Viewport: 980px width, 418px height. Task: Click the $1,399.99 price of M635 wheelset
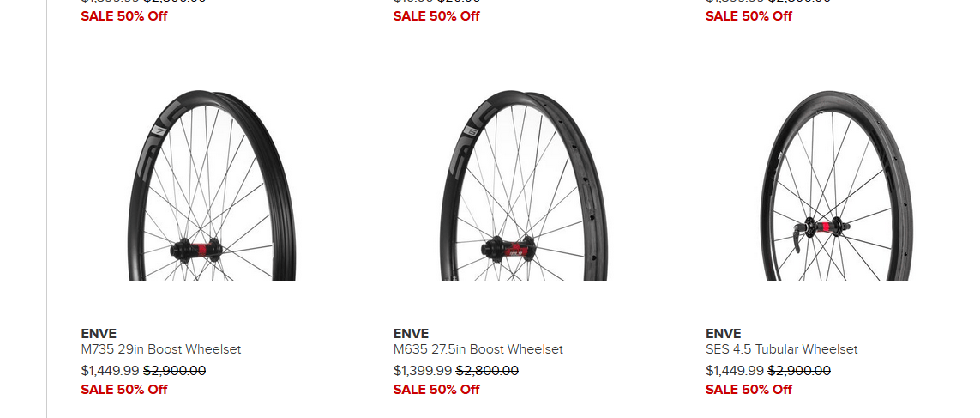422,371
